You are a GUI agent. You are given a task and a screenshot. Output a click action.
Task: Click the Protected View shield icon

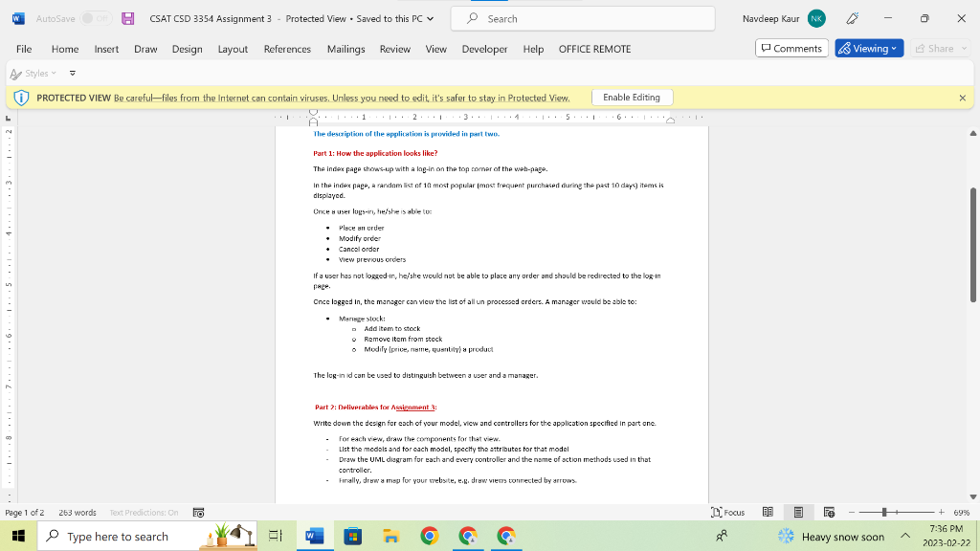[21, 98]
